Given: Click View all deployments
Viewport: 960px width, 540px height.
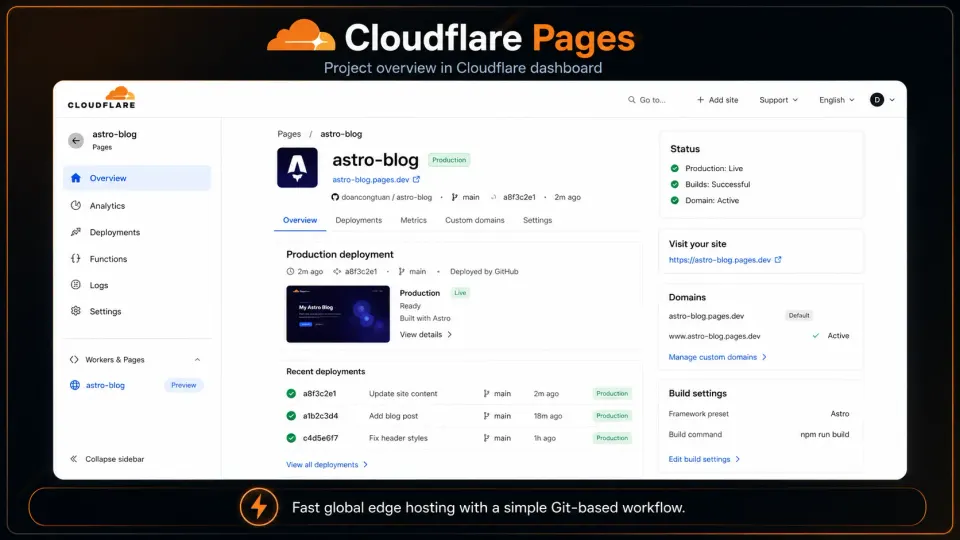Looking at the screenshot, I should pyautogui.click(x=327, y=465).
